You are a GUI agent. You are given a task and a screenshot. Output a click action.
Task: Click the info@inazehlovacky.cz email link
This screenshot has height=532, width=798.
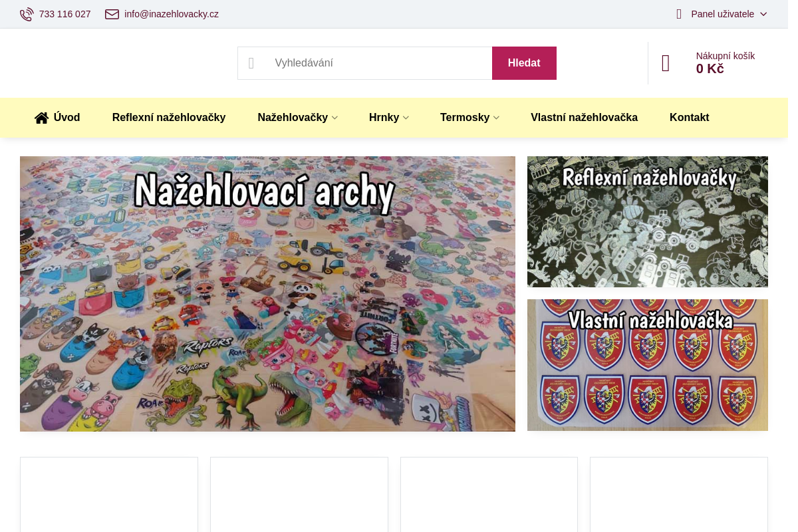point(172,14)
